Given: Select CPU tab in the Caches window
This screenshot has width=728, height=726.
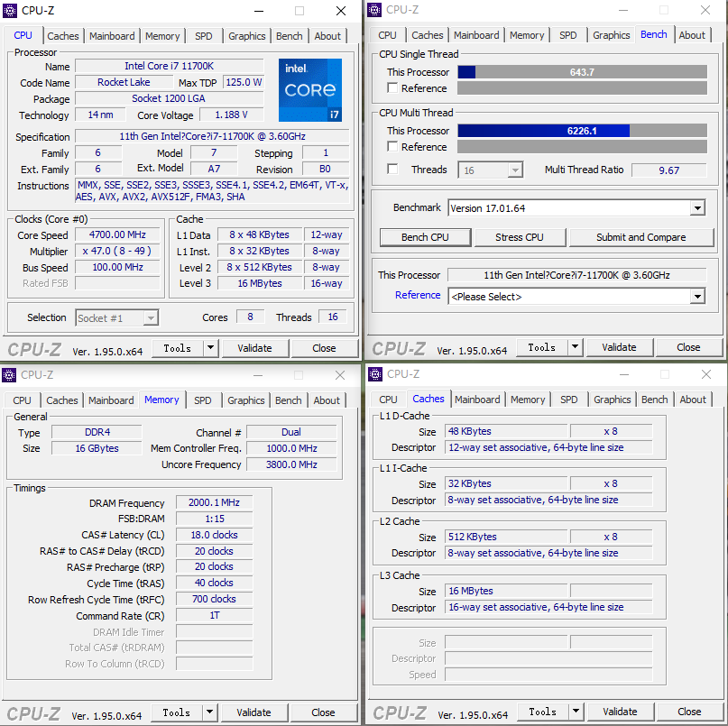Looking at the screenshot, I should pyautogui.click(x=388, y=400).
